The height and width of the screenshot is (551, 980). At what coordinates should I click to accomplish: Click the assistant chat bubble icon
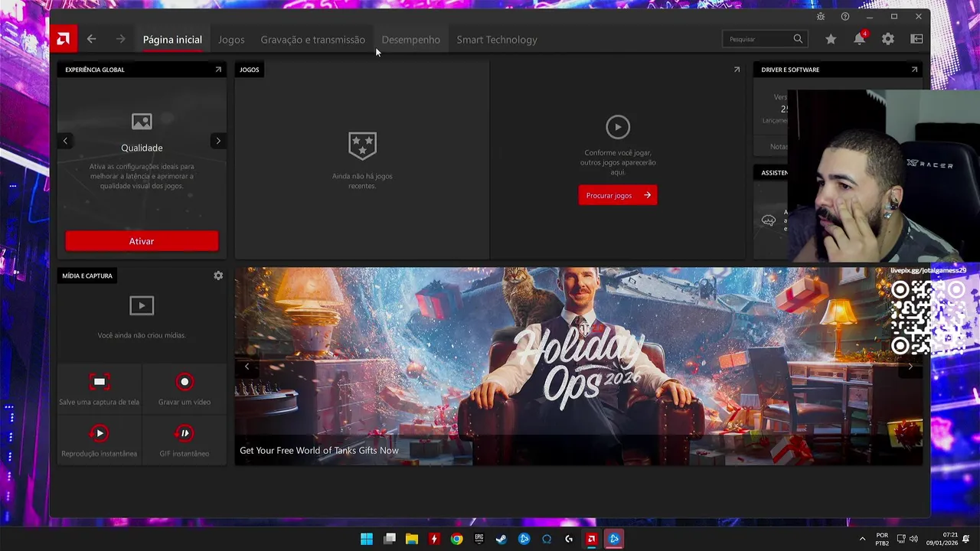(x=769, y=221)
